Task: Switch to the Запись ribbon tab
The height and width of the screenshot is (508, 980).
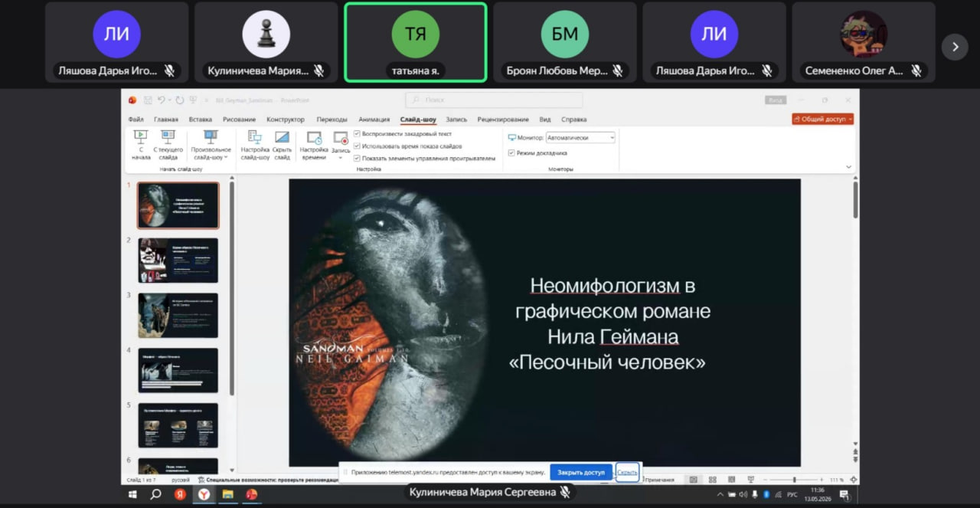Action: point(456,120)
